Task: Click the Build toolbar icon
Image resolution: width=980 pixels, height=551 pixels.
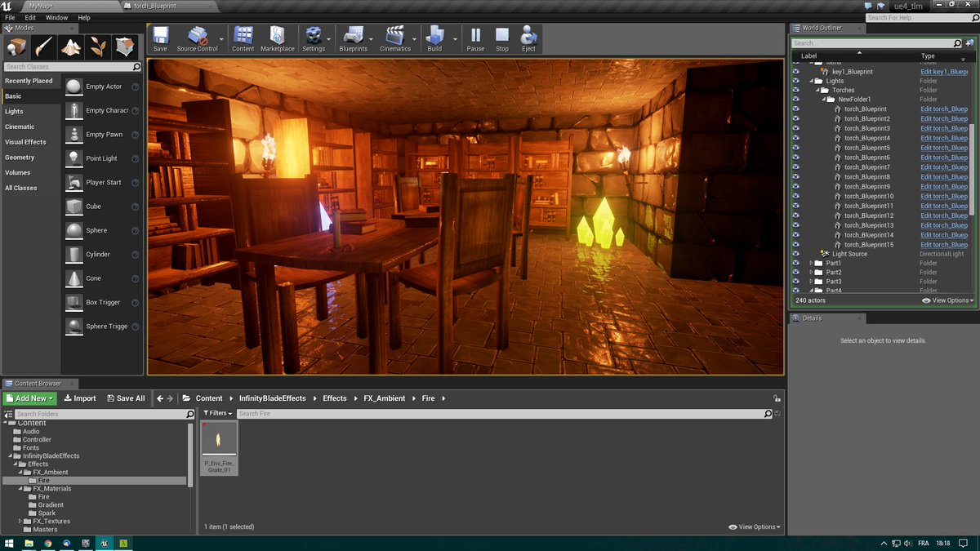Action: click(x=434, y=35)
